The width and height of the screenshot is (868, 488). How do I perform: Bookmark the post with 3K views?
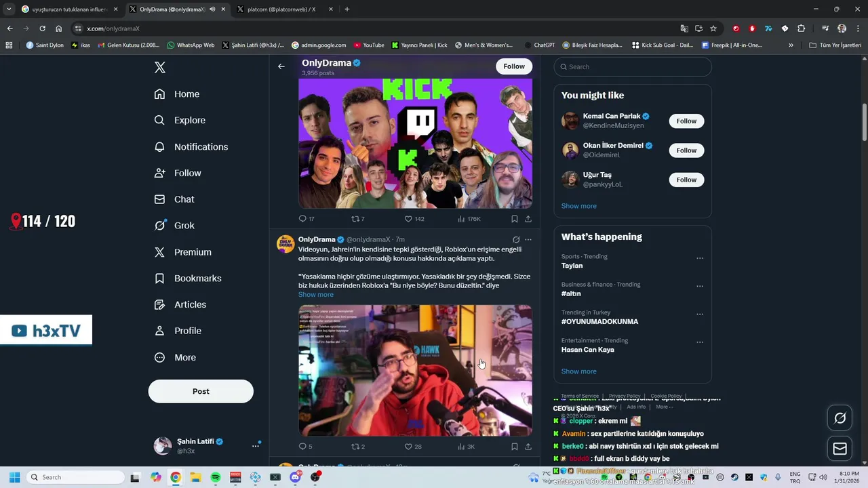tap(515, 447)
